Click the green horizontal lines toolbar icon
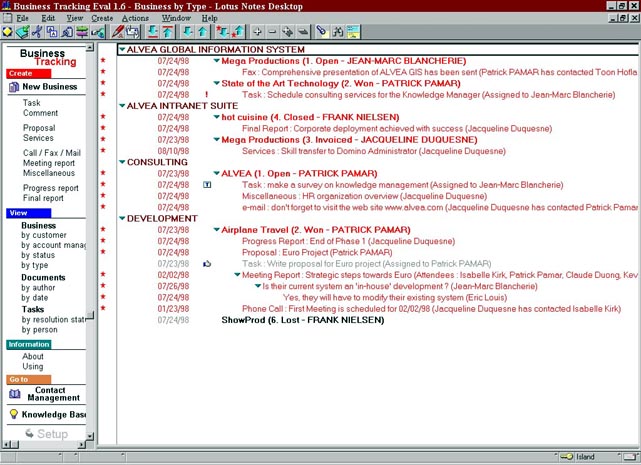The height and width of the screenshot is (465, 641). [82, 31]
